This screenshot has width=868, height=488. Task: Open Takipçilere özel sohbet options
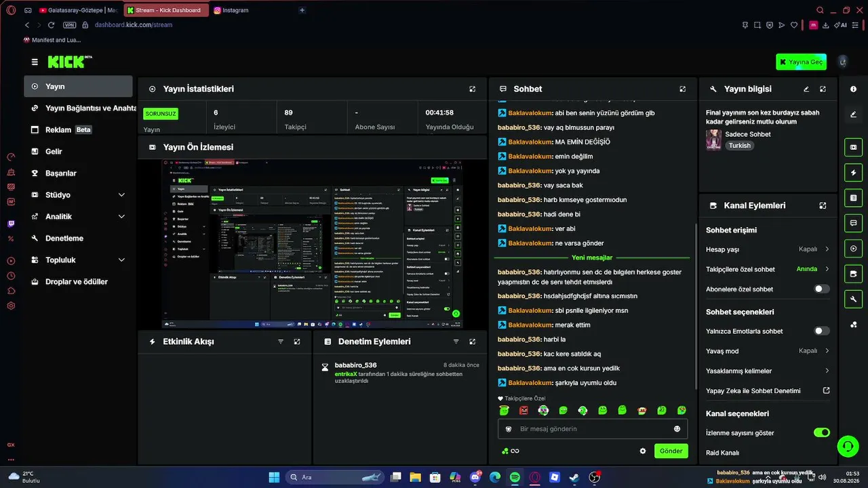[x=768, y=269]
